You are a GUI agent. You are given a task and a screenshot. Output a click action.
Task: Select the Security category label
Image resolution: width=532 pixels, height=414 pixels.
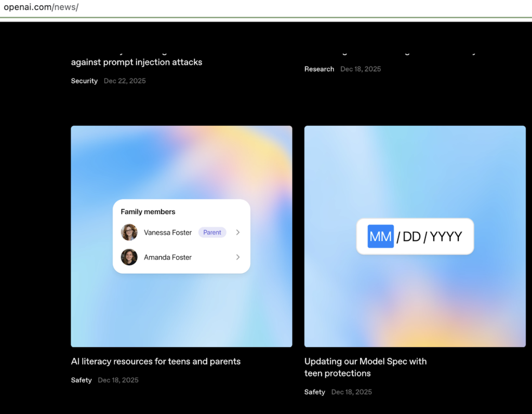[84, 81]
